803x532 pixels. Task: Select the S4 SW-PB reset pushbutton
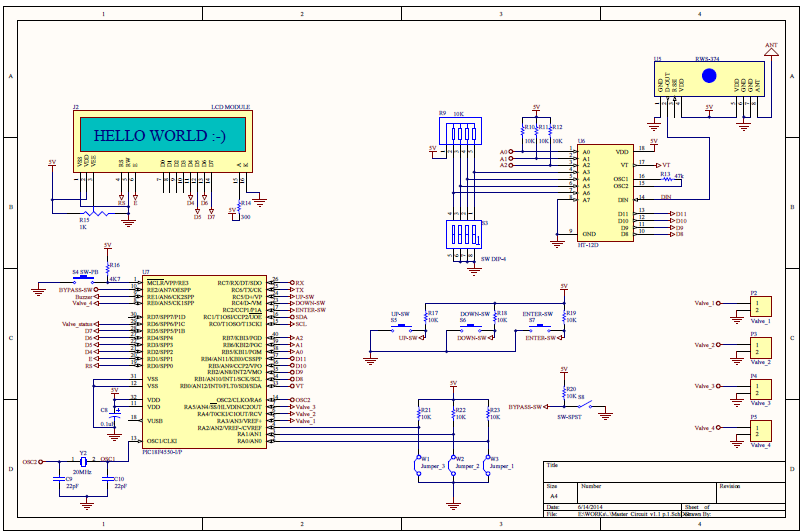(83, 280)
